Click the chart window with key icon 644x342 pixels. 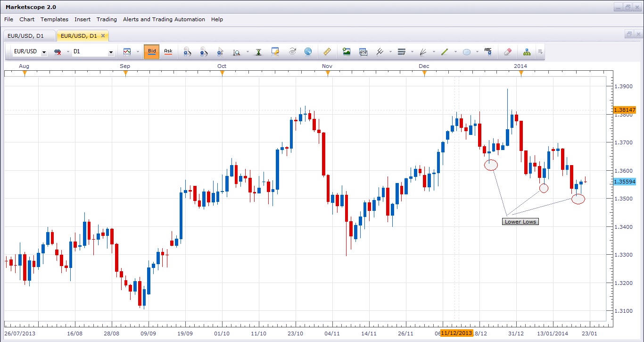pos(275,51)
